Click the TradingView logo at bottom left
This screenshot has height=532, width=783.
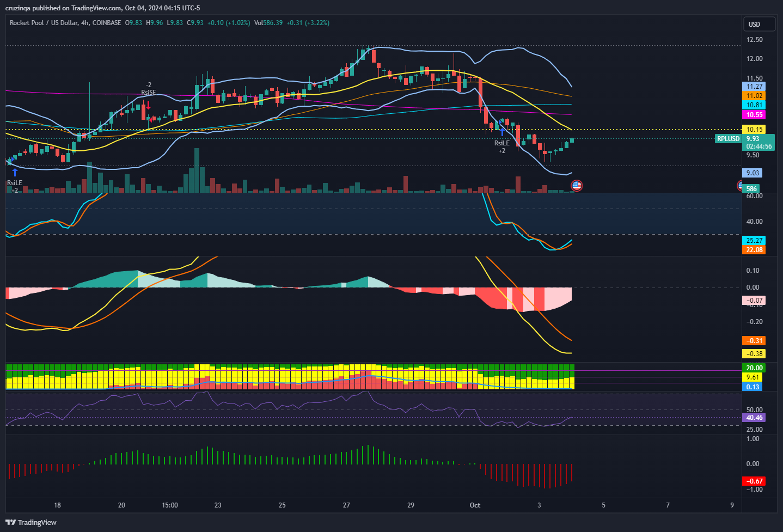32,522
